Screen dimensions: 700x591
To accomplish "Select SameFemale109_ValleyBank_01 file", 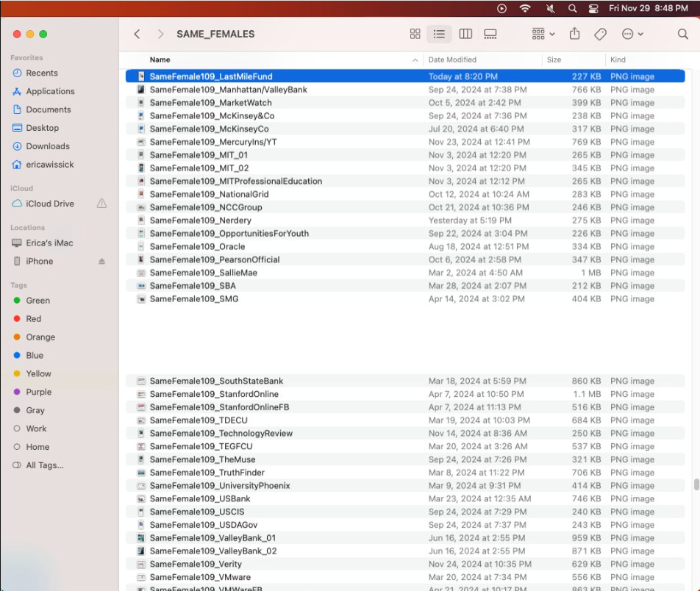I will pos(405,538).
